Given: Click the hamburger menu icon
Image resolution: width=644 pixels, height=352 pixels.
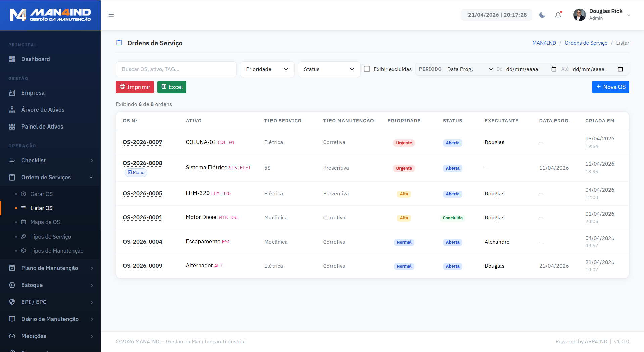Looking at the screenshot, I should click(x=111, y=15).
